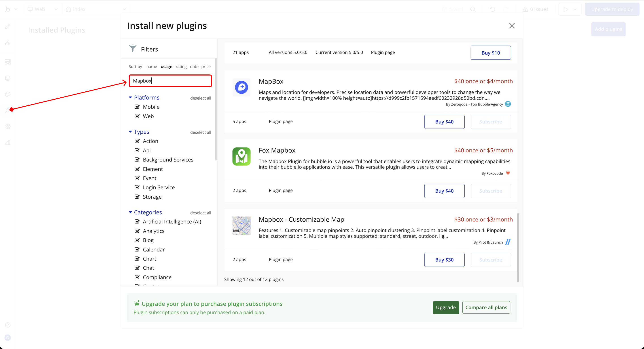644x349 pixels.
Task: Toggle the Background Services type checkbox
Action: coord(137,159)
